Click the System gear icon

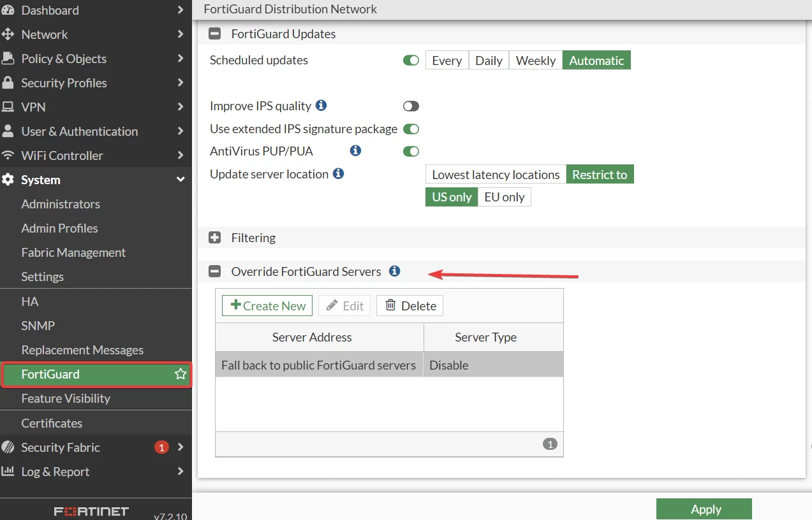point(8,180)
